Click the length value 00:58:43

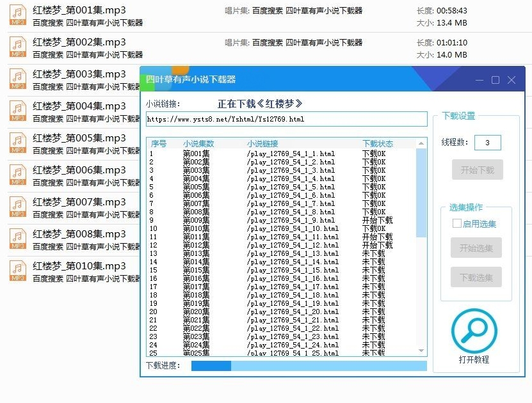pyautogui.click(x=451, y=11)
